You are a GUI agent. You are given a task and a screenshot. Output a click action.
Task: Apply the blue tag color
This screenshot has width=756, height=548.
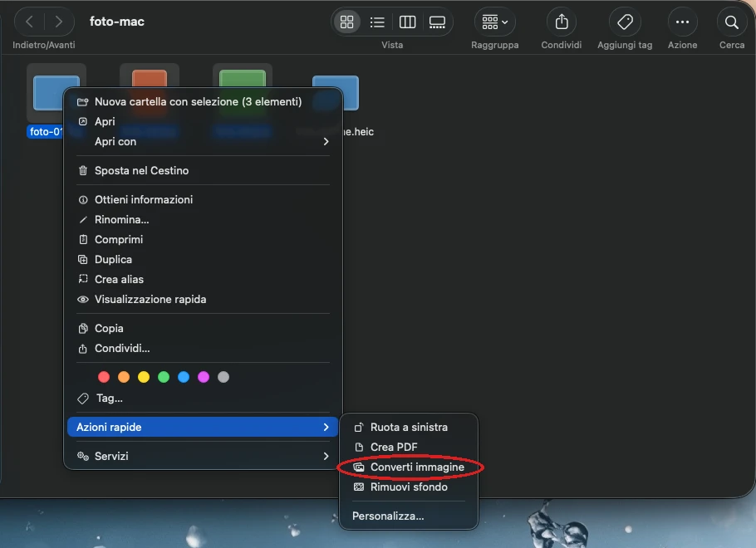click(x=184, y=377)
